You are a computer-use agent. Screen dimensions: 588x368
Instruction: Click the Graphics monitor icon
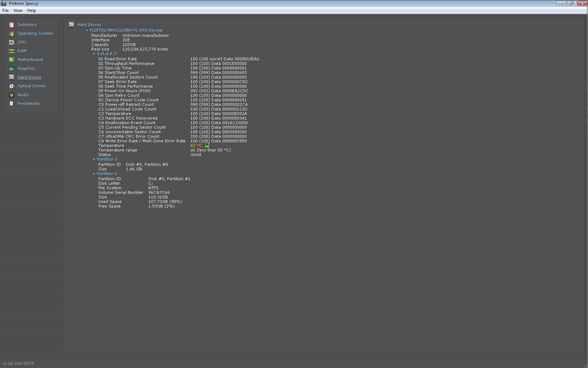[x=12, y=68]
